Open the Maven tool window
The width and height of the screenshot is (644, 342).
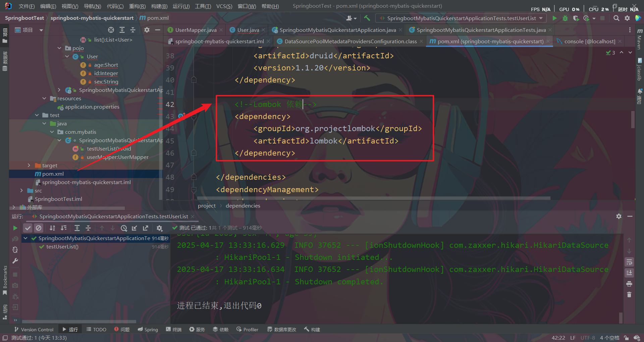coord(640,39)
